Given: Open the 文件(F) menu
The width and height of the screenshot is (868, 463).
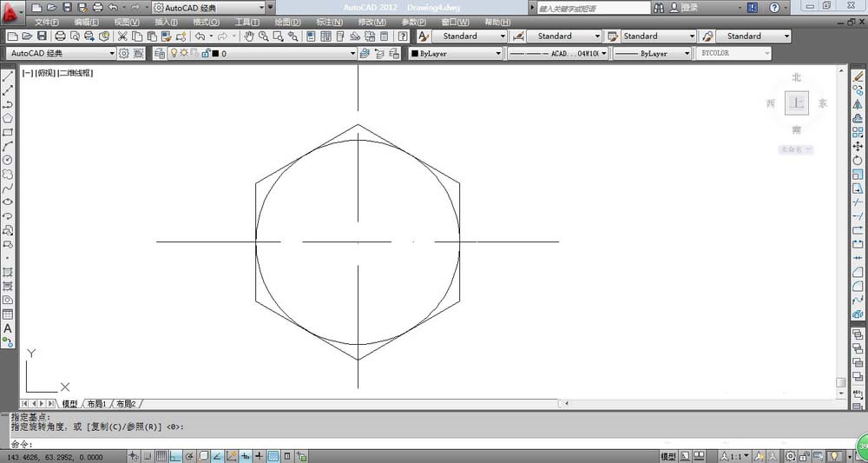Looking at the screenshot, I should (46, 22).
